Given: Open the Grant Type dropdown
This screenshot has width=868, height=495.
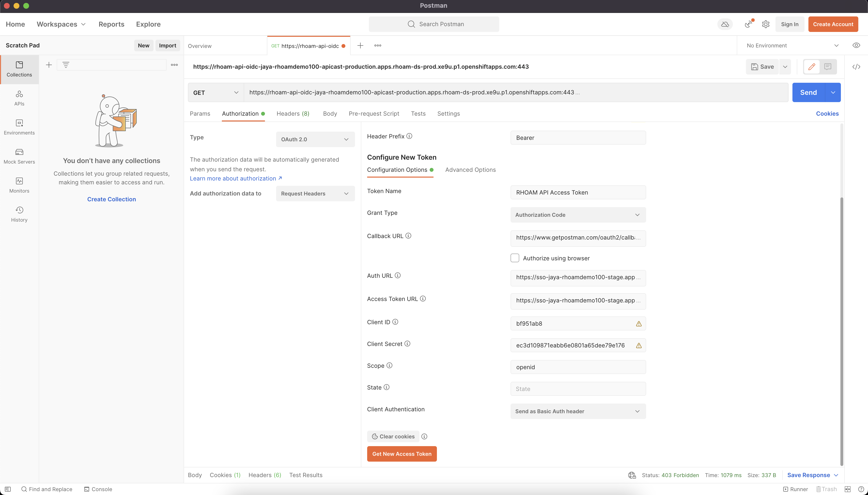Looking at the screenshot, I should coord(578,215).
